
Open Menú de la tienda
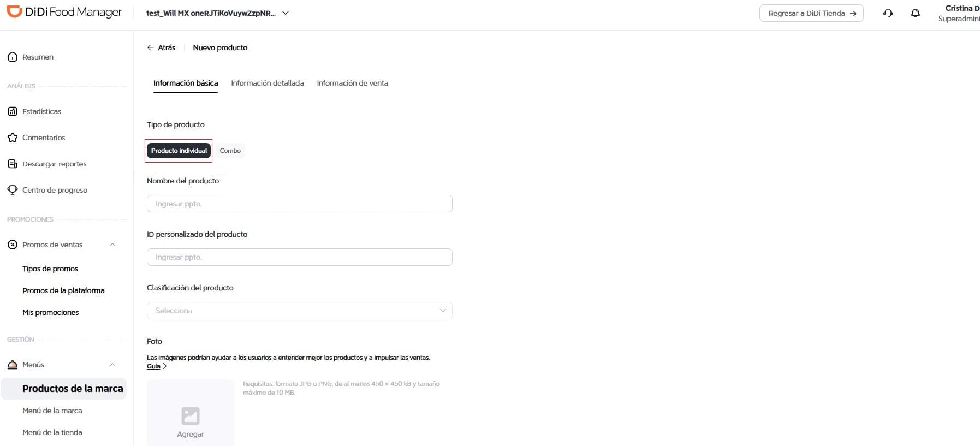pyautogui.click(x=52, y=432)
